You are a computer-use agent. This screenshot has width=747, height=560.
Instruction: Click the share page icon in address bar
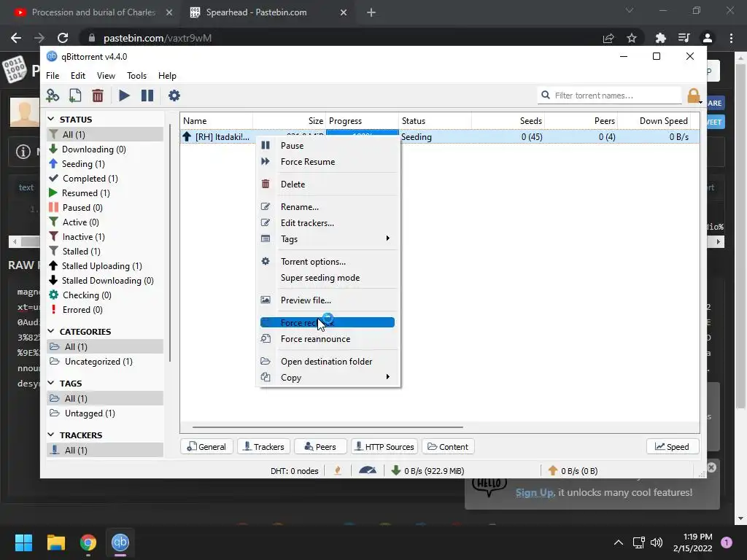pyautogui.click(x=608, y=38)
